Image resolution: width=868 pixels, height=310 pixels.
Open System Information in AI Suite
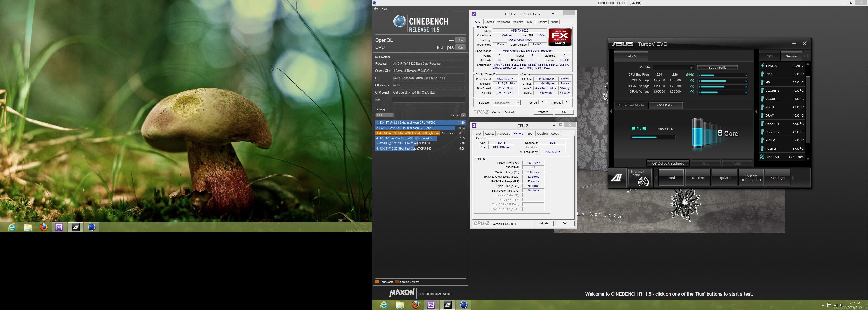(751, 178)
